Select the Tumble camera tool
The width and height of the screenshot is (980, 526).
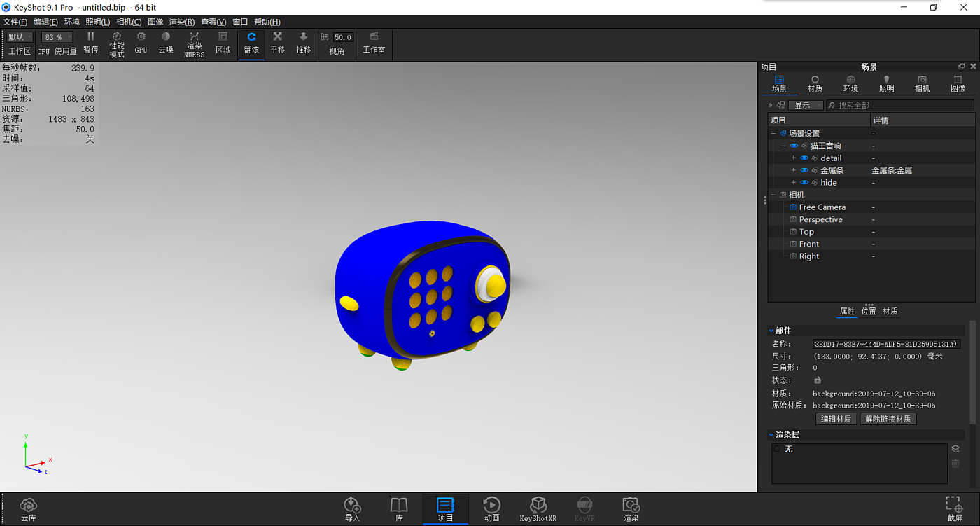[251, 43]
